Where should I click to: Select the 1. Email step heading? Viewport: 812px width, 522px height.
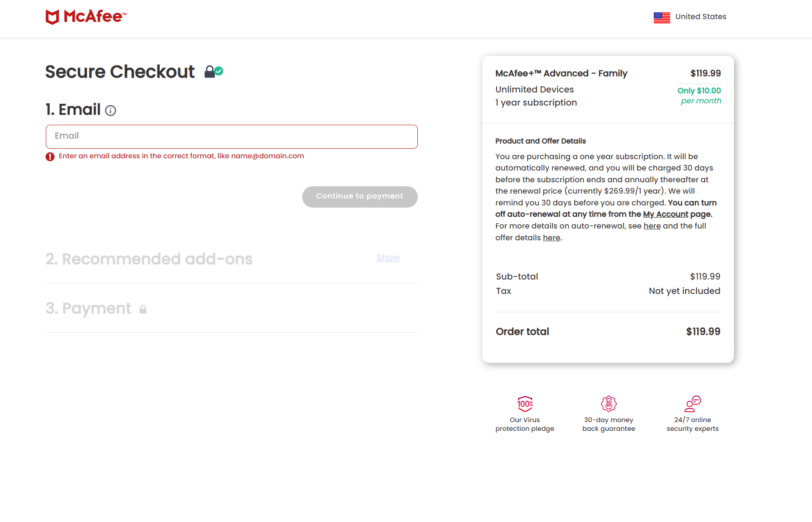(x=73, y=109)
